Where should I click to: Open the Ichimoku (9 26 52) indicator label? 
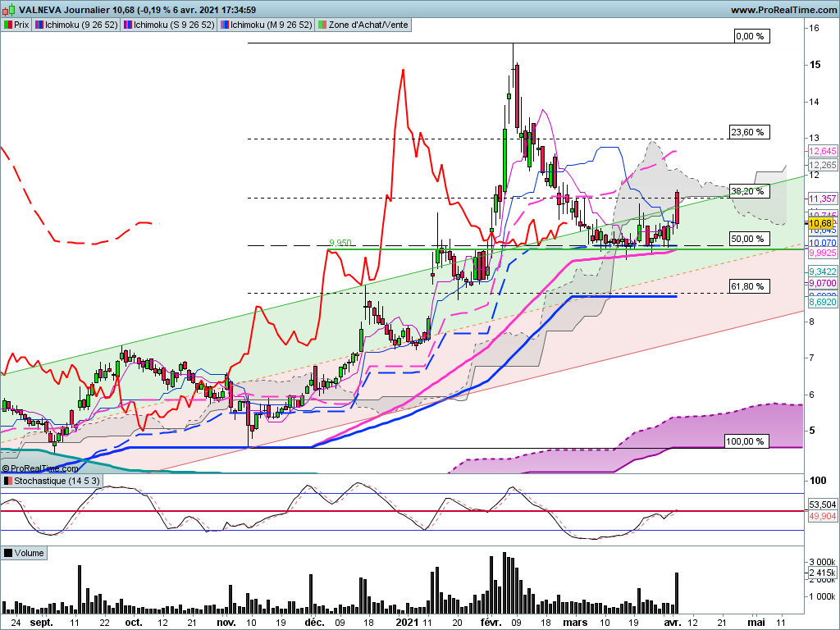[x=76, y=25]
